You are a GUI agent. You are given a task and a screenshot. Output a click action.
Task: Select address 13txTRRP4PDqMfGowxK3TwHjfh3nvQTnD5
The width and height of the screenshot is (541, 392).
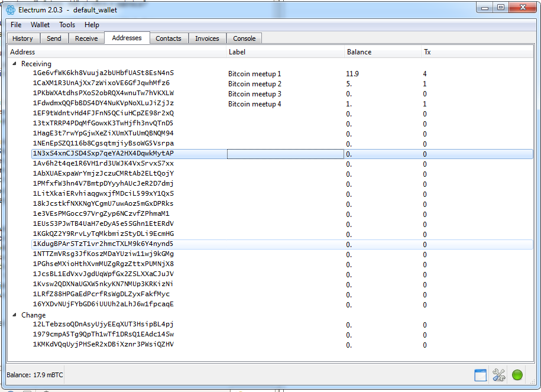click(x=103, y=123)
